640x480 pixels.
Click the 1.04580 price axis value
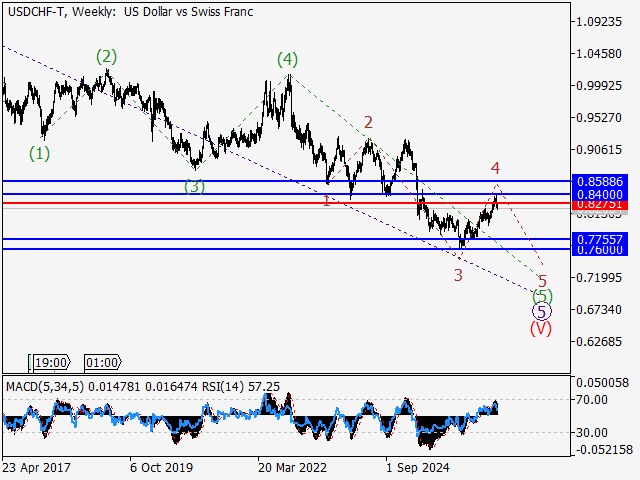(x=598, y=53)
